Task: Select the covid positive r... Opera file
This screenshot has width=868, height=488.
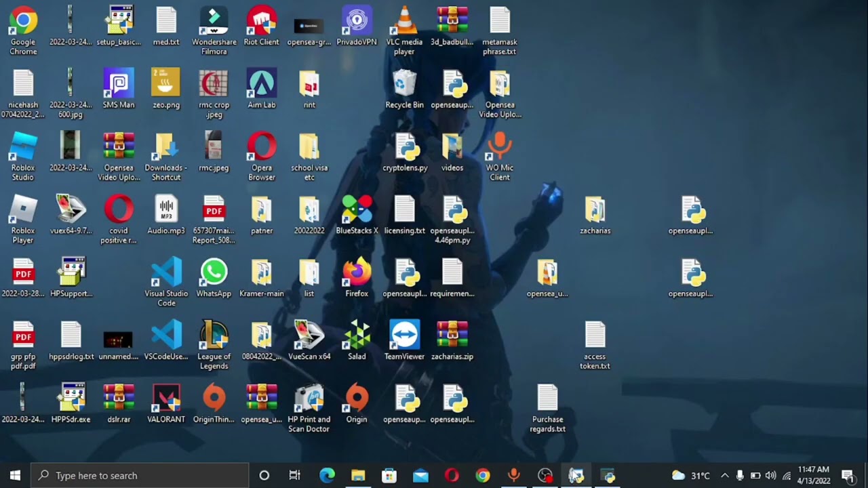Action: tap(119, 220)
